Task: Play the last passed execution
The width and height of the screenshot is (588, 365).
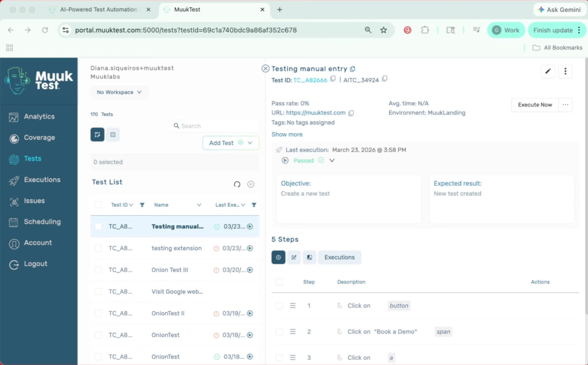Action: click(285, 161)
